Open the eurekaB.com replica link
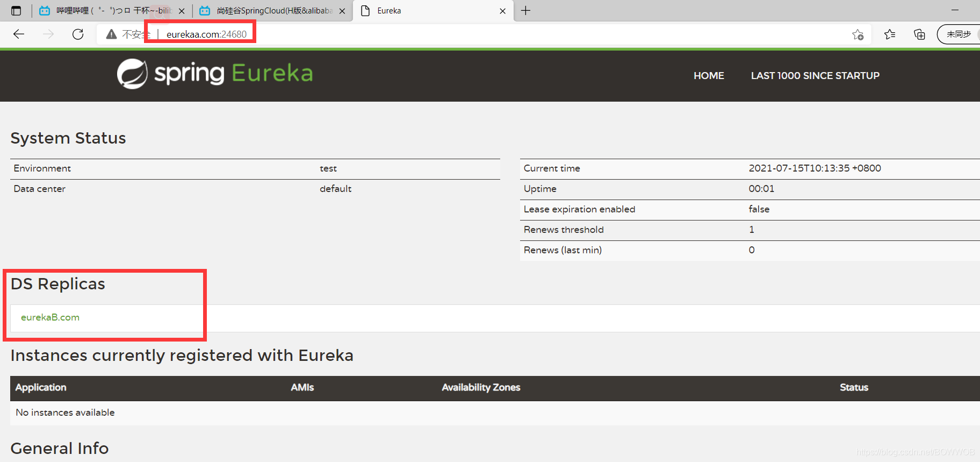980x462 pixels. (x=50, y=317)
